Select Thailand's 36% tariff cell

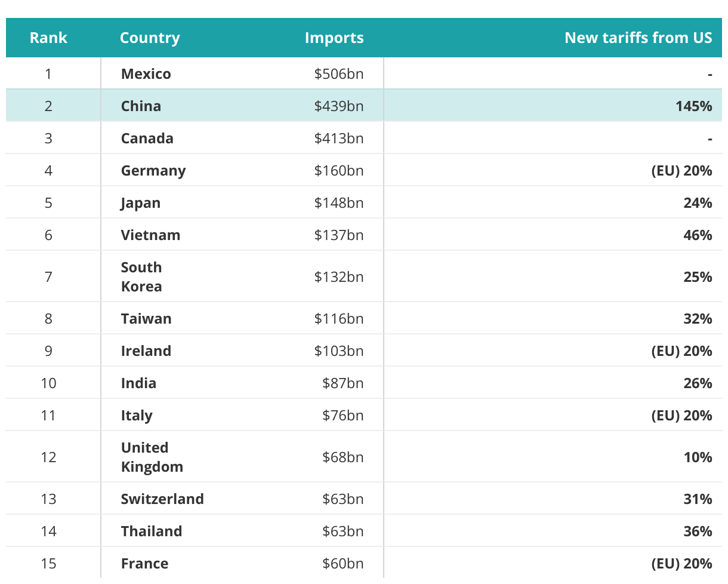tap(698, 531)
